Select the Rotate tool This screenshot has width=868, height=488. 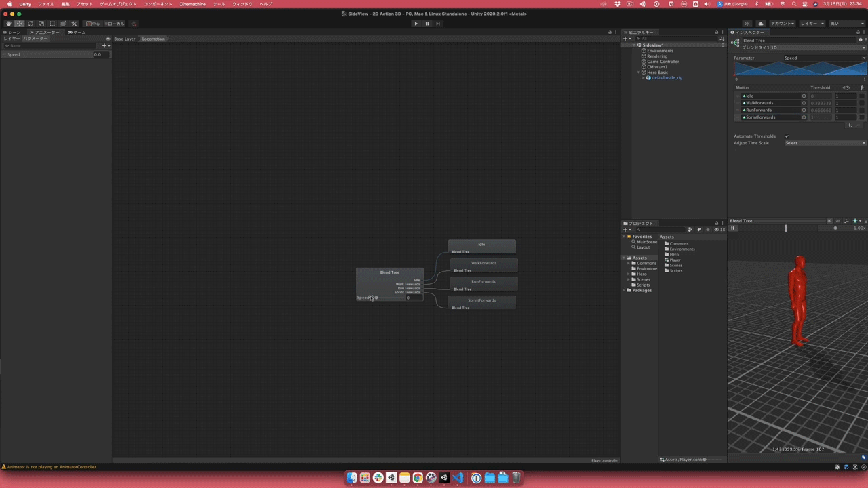[31, 24]
